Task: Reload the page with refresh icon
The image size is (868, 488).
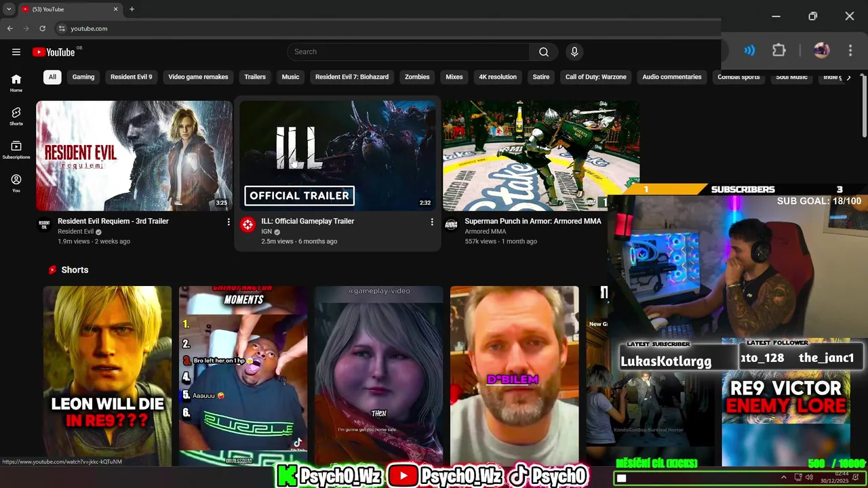Action: pyautogui.click(x=42, y=28)
